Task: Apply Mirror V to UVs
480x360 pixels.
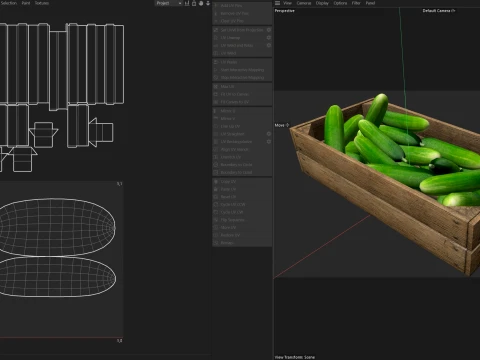Action: [242, 118]
